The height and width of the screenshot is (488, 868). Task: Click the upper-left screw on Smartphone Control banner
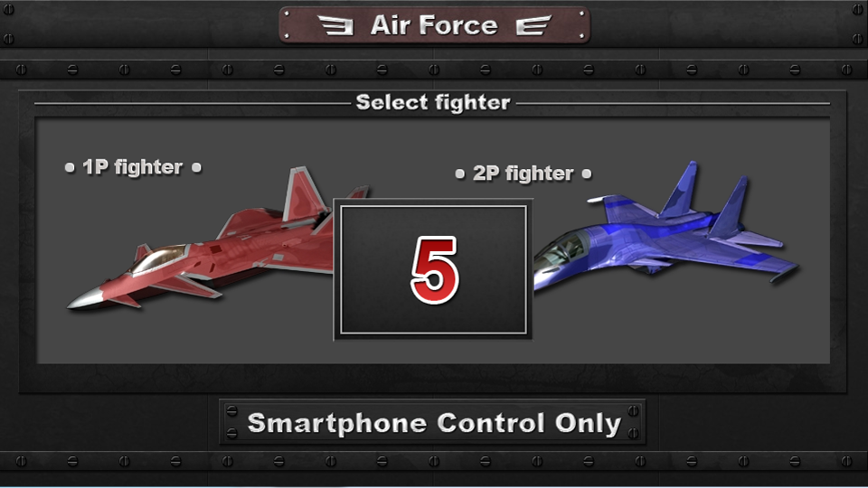coord(232,411)
